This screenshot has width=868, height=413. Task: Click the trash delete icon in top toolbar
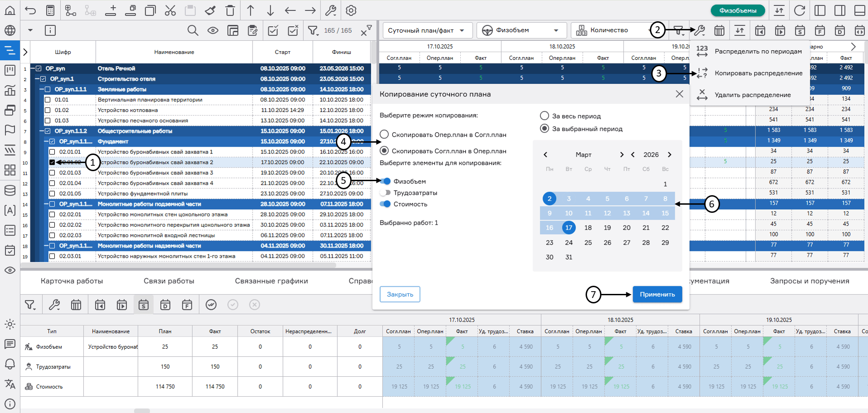tap(230, 10)
